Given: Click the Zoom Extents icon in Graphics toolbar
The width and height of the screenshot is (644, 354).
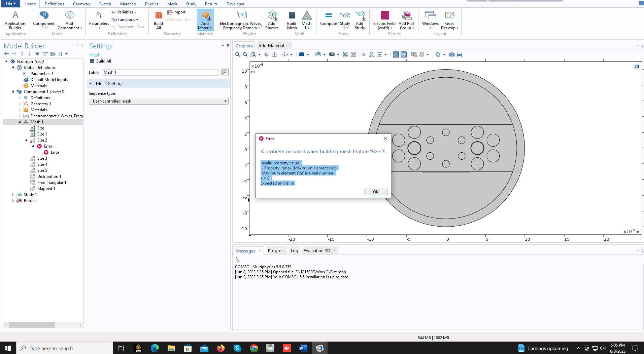Looking at the screenshot, I should point(274,54).
